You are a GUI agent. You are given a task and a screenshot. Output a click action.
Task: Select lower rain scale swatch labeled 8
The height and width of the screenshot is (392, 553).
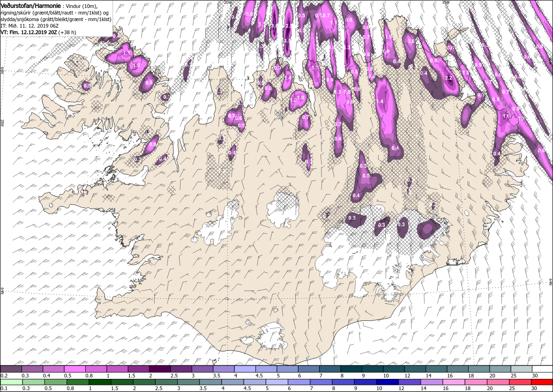click(x=343, y=382)
